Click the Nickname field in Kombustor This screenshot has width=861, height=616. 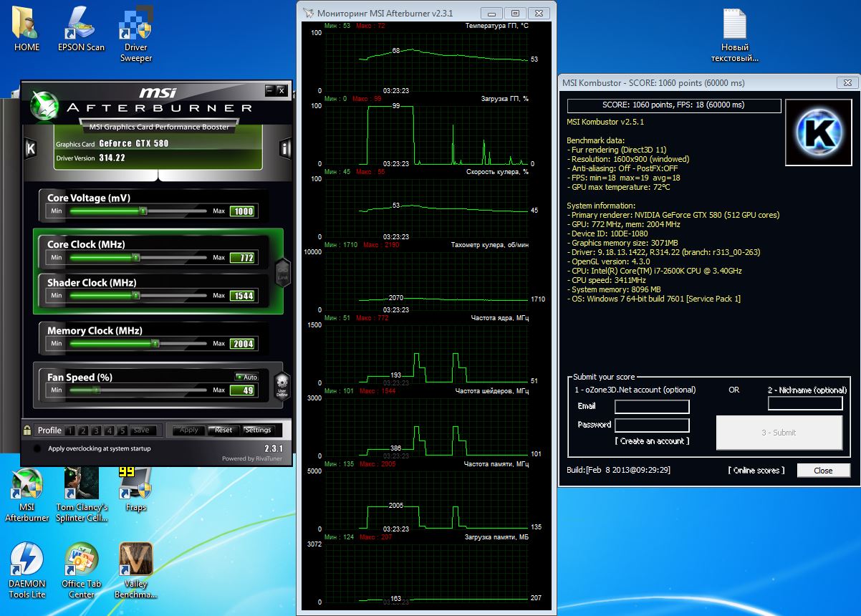coord(805,403)
